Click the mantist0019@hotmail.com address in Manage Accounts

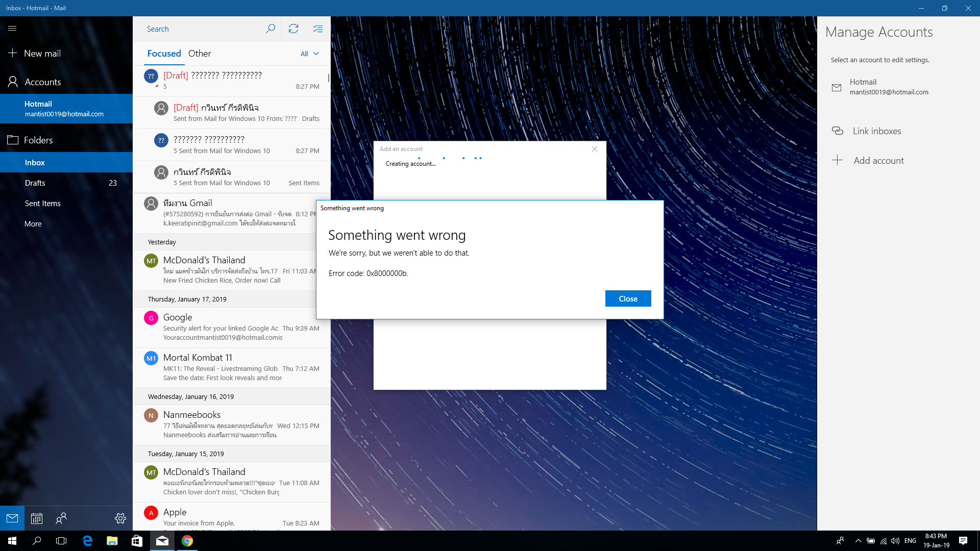pyautogui.click(x=889, y=92)
